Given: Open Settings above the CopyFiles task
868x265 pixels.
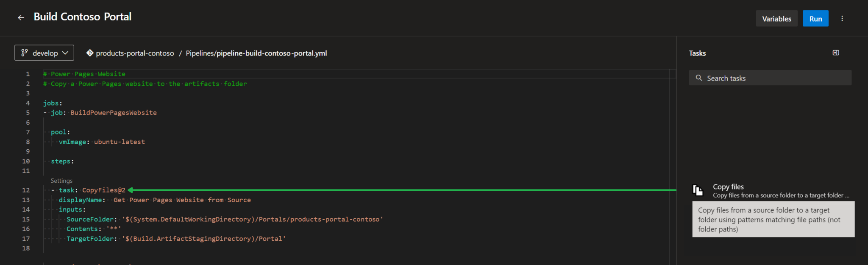Looking at the screenshot, I should (61, 180).
